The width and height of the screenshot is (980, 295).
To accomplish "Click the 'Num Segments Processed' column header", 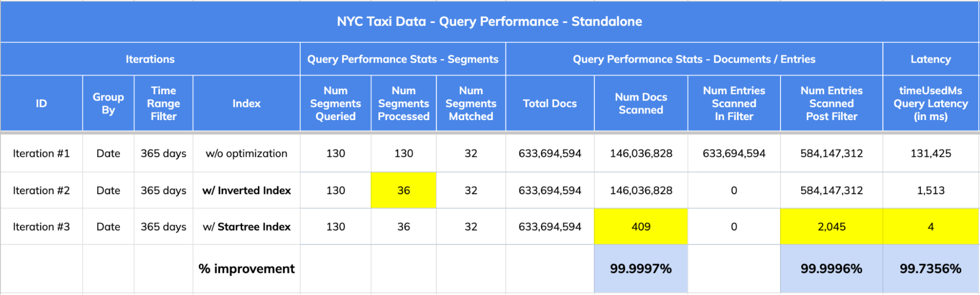I will click(403, 103).
